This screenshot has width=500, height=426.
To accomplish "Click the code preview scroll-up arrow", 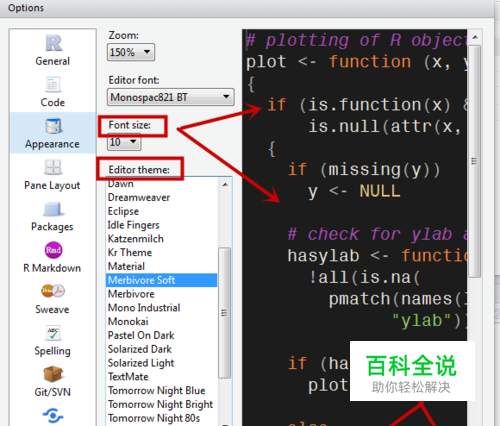I will (475, 37).
